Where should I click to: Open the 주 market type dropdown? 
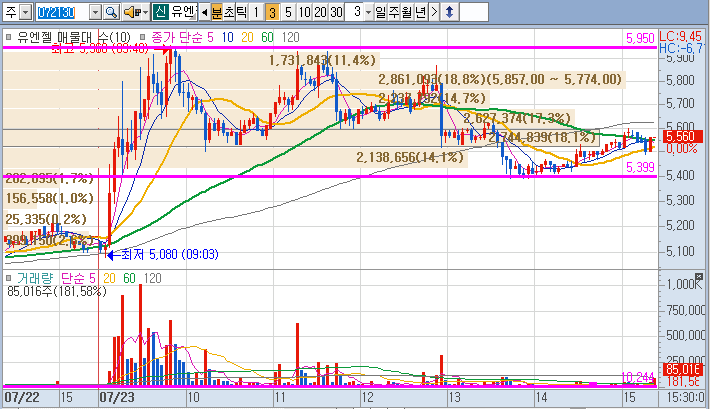click(26, 12)
